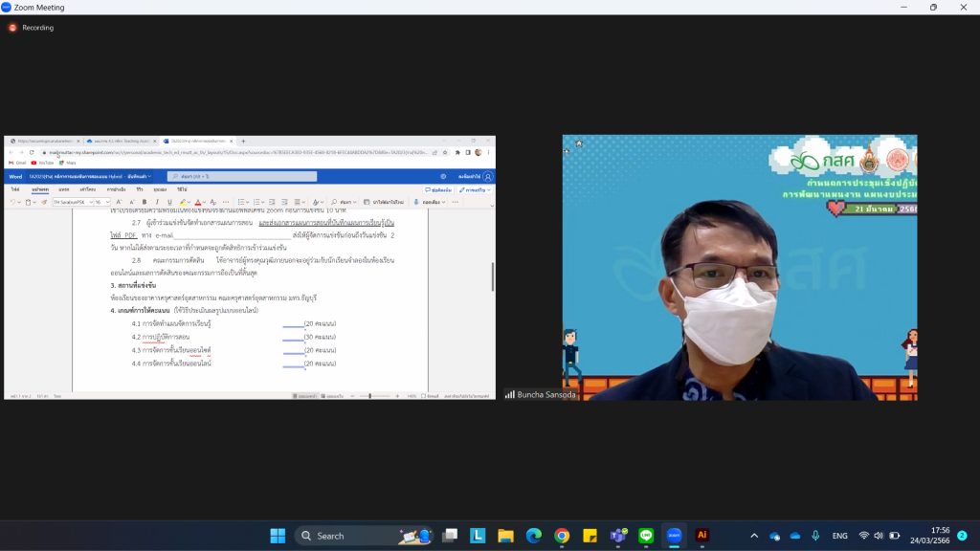980x551 pixels.
Task: Apply the red font color swatch
Action: pos(198,203)
